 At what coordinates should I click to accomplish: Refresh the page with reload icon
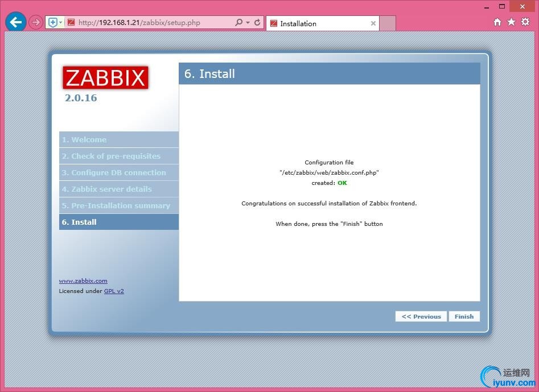(x=257, y=23)
